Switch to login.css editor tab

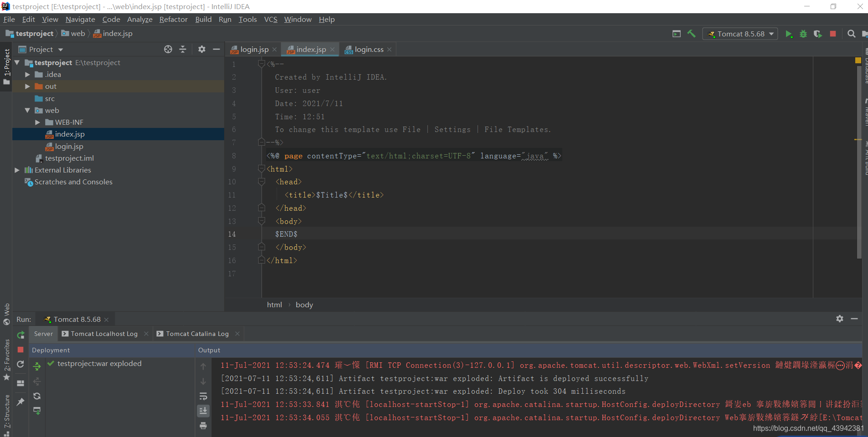[x=369, y=49]
